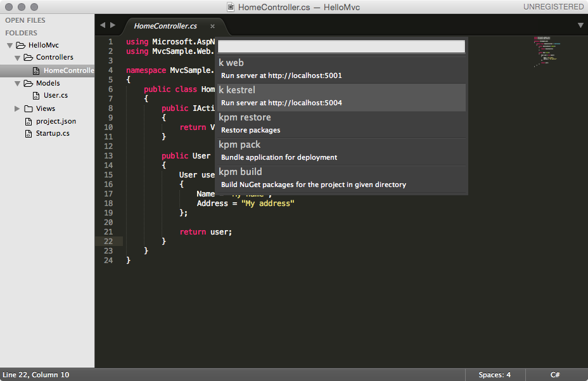Collapse the Controllers folder
588x381 pixels.
(18, 58)
